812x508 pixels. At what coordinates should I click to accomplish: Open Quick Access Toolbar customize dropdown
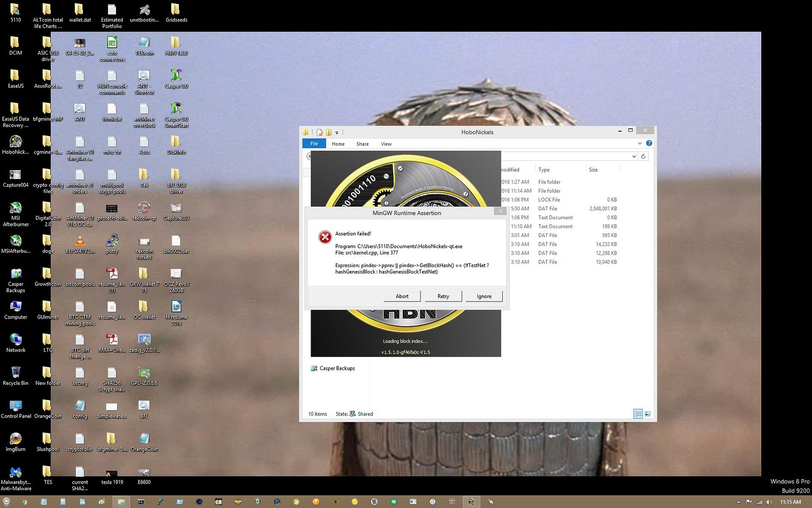pos(337,133)
